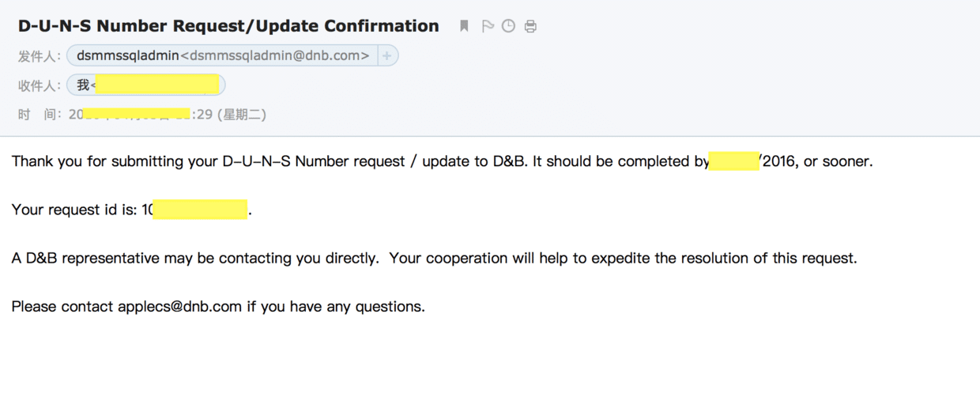
Task: Open the dsmmssqladmin sender name chip
Action: (128, 56)
